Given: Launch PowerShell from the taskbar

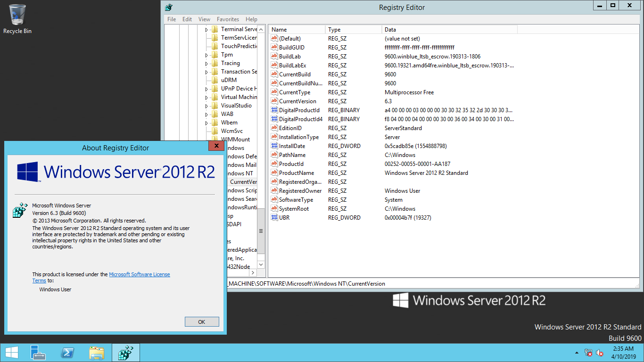Looking at the screenshot, I should coord(67,353).
